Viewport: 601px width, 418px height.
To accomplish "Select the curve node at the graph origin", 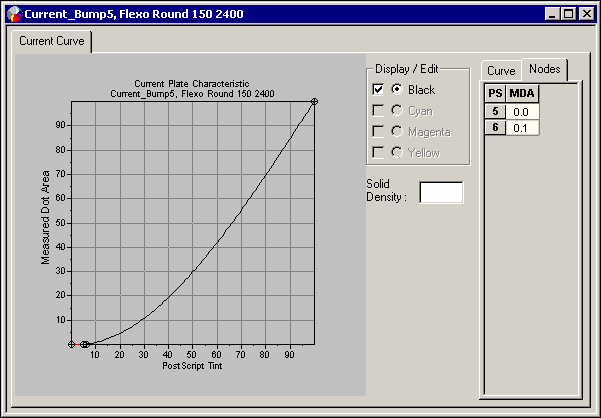I will 71,344.
